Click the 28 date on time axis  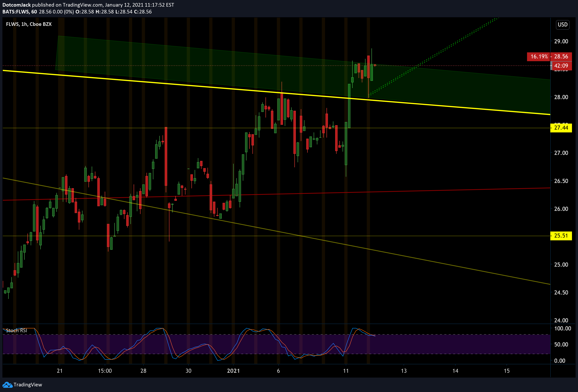pyautogui.click(x=143, y=371)
